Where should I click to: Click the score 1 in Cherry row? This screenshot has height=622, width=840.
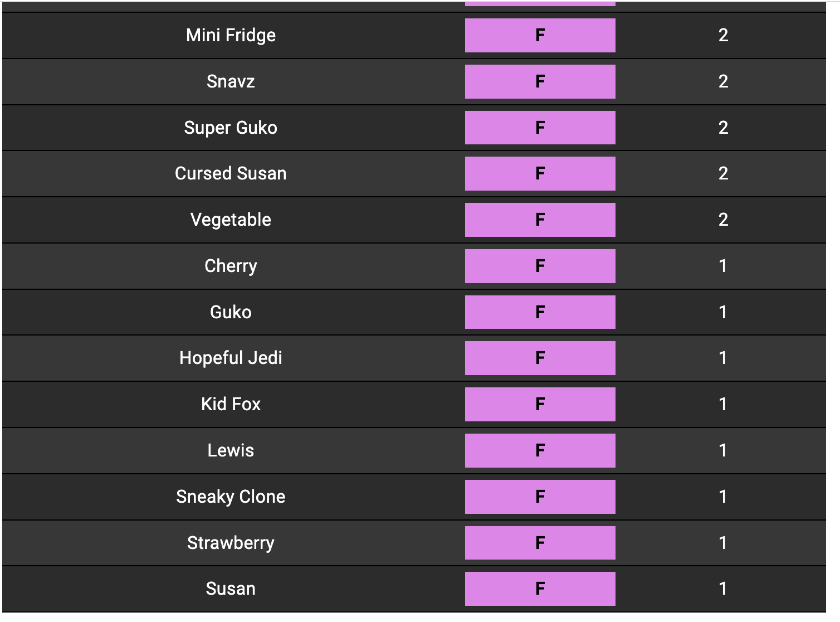tap(723, 266)
